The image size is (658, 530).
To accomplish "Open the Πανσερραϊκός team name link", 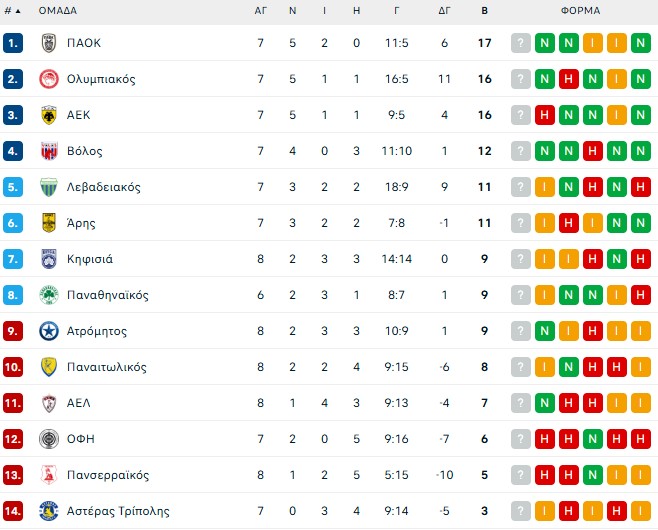I will (x=108, y=475).
